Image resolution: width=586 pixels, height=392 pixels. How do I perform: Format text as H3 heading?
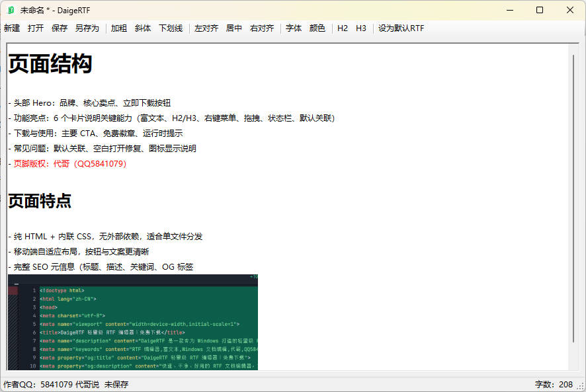click(361, 28)
